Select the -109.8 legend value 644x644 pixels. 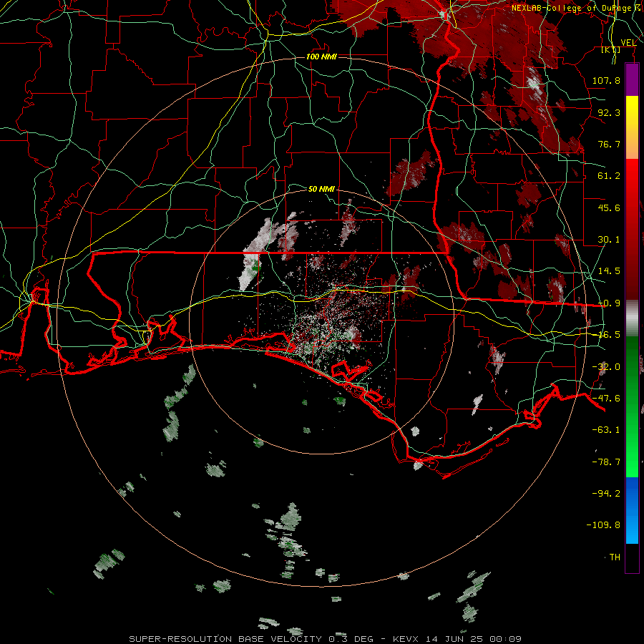(x=603, y=525)
